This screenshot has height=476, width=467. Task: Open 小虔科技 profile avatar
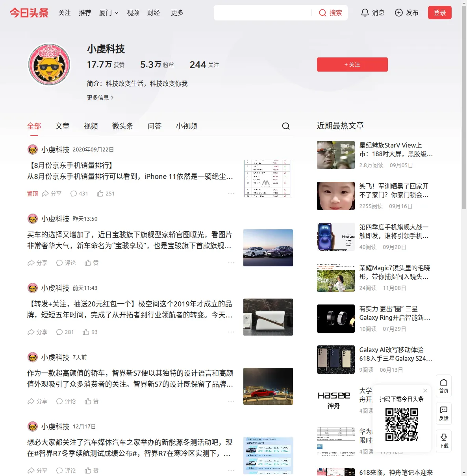(49, 65)
